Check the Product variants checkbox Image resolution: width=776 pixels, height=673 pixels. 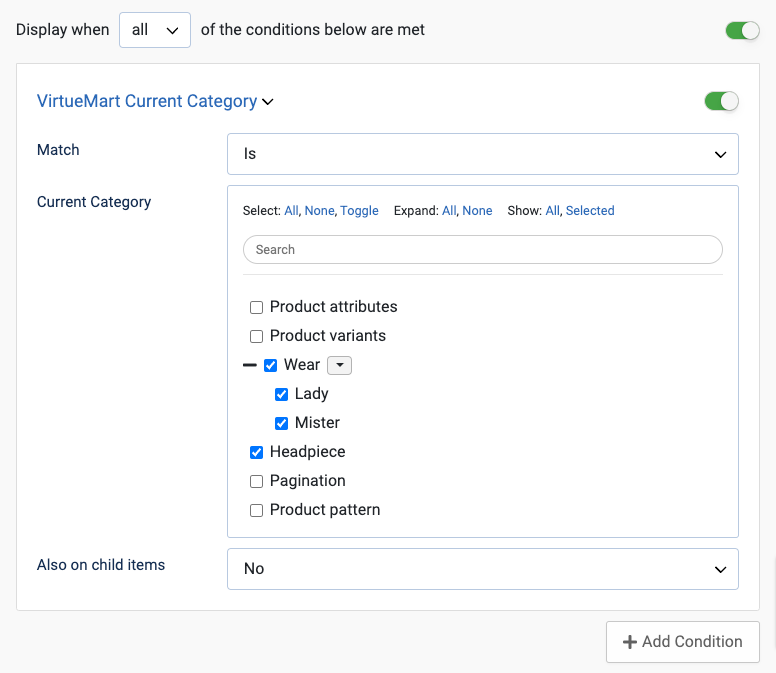click(256, 336)
